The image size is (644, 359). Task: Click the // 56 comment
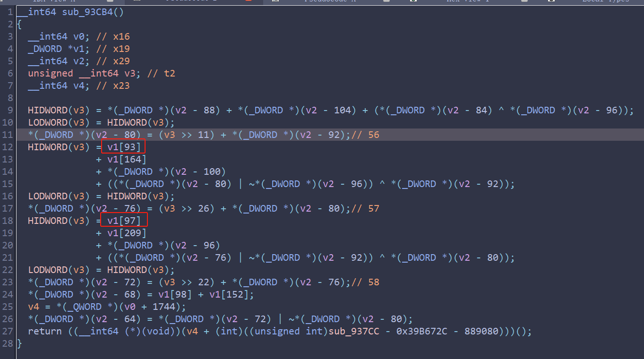point(365,135)
